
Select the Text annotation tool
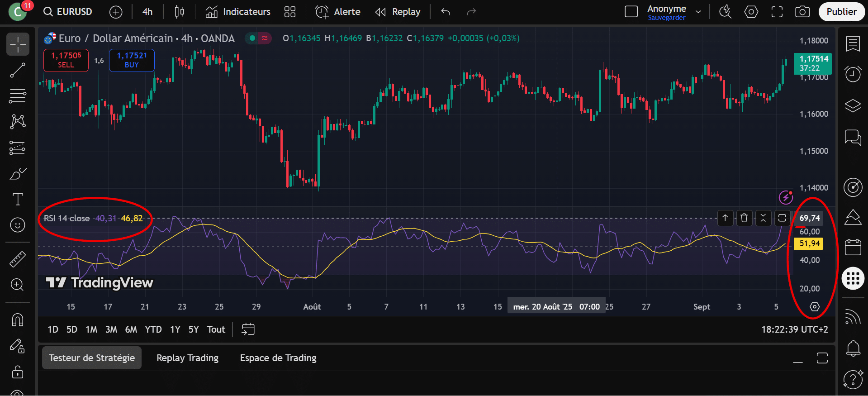[x=18, y=199]
